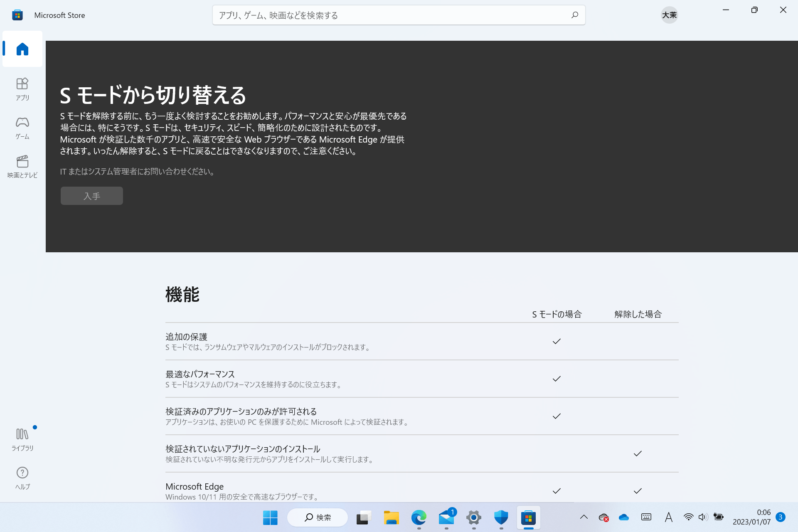
Task: Open Settings gear in taskbar
Action: point(473,517)
